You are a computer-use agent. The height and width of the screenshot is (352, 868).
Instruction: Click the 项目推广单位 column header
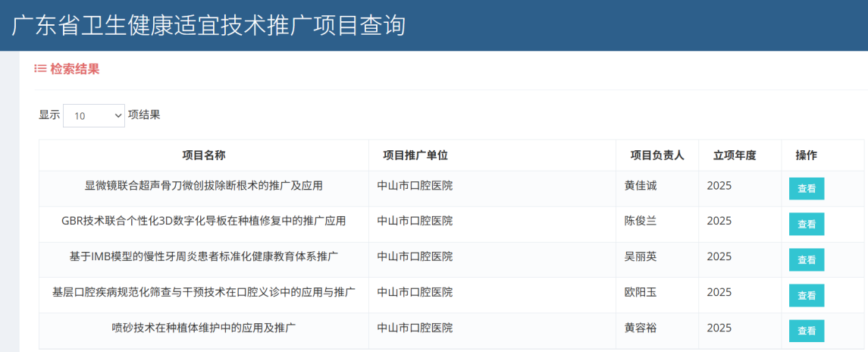click(x=415, y=156)
